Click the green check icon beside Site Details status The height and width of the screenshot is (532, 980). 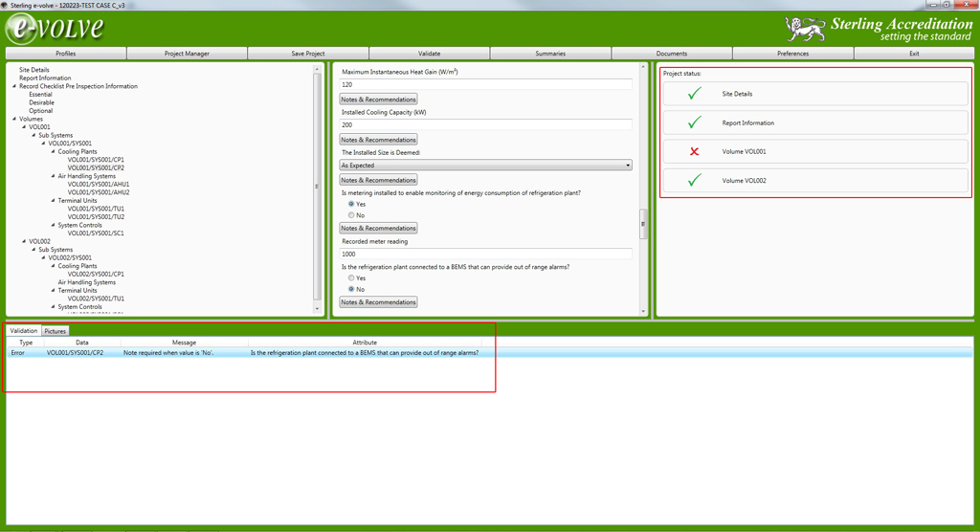pos(695,94)
